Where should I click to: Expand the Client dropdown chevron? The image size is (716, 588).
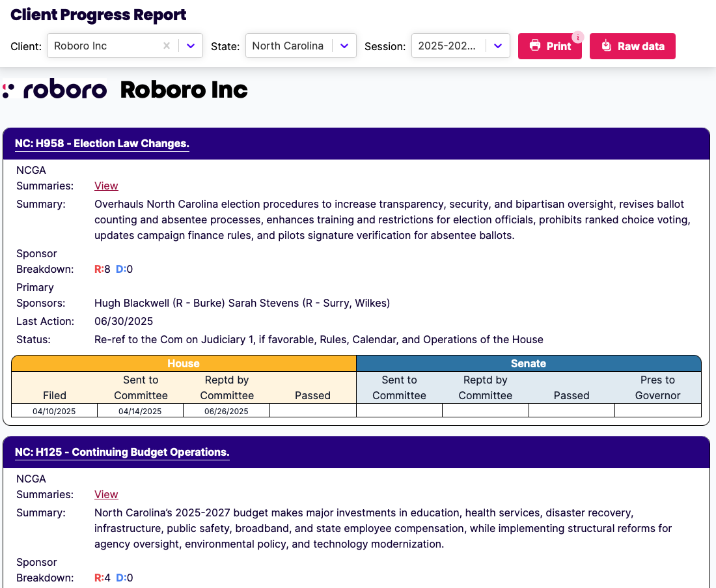coord(191,46)
